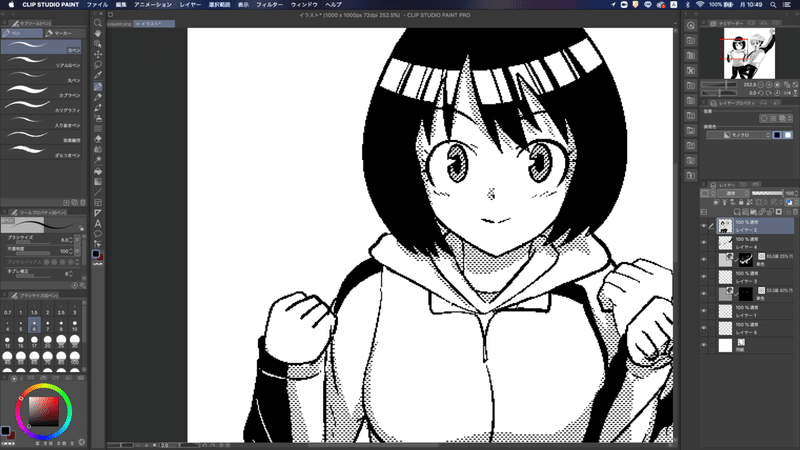Open the blending mode (通常) dropdown

click(734, 193)
